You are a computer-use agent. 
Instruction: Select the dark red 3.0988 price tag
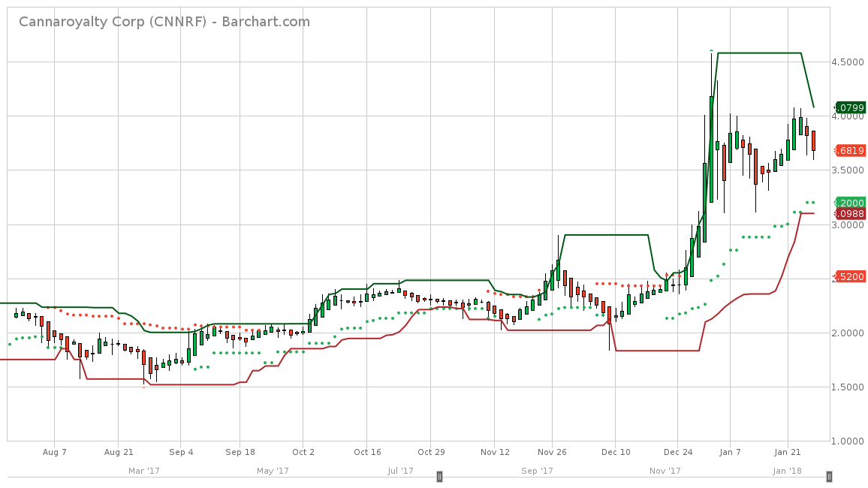coord(850,214)
